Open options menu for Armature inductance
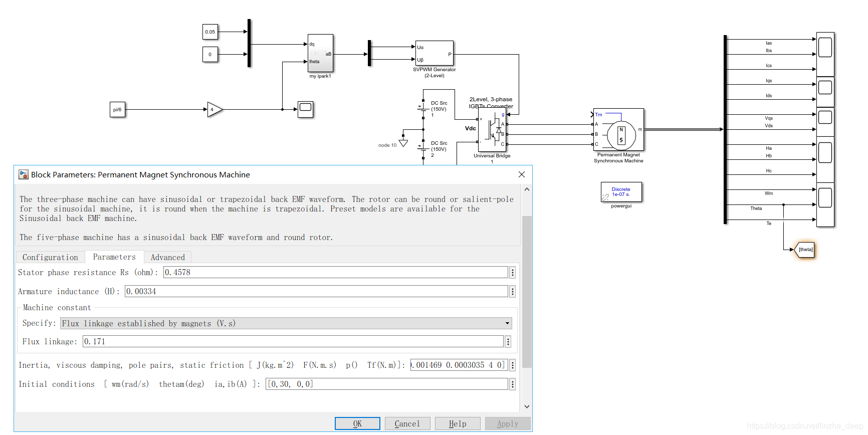868x435 pixels. 513,291
